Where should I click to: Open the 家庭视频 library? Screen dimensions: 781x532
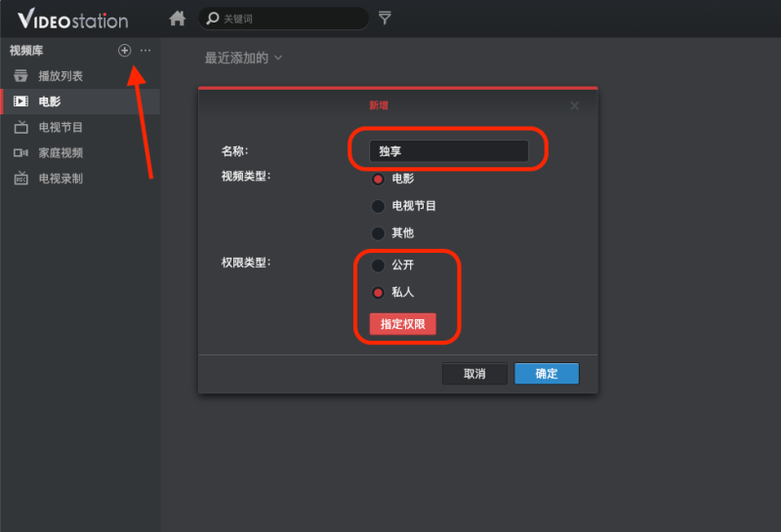[80, 153]
